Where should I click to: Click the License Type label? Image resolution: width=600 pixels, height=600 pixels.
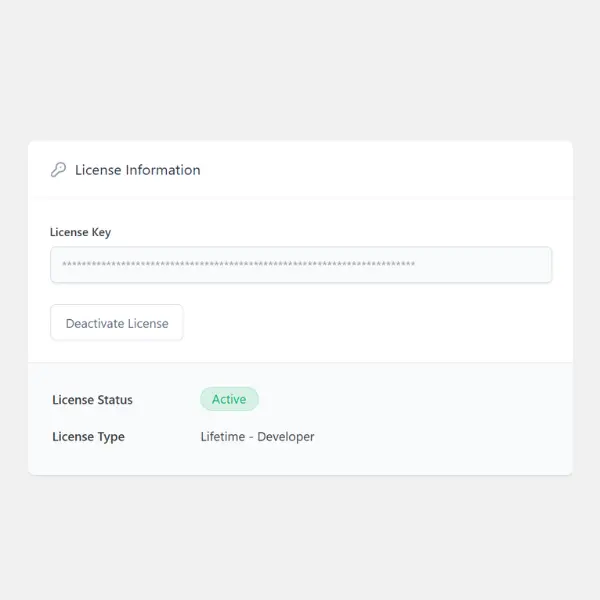point(88,437)
